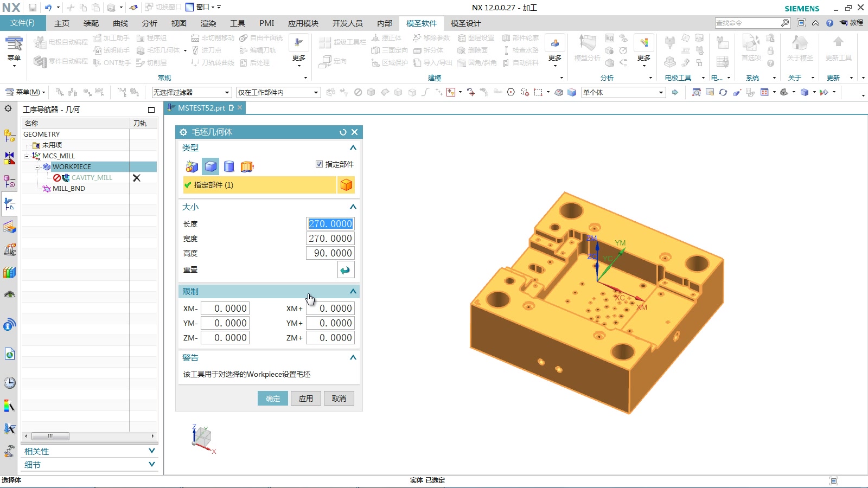Open the Constraint Navigator sidebar icon

(9, 158)
